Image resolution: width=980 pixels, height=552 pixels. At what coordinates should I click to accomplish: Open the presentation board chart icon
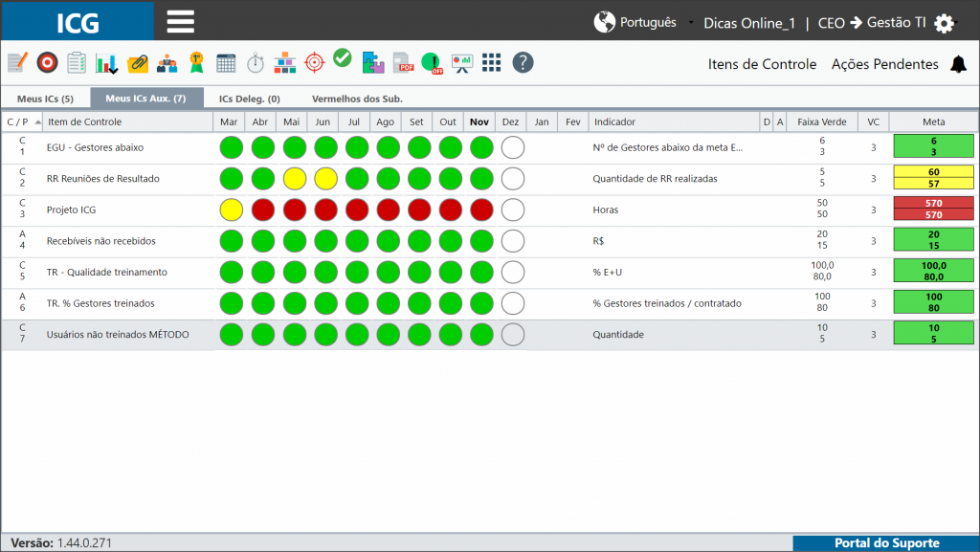[x=462, y=63]
